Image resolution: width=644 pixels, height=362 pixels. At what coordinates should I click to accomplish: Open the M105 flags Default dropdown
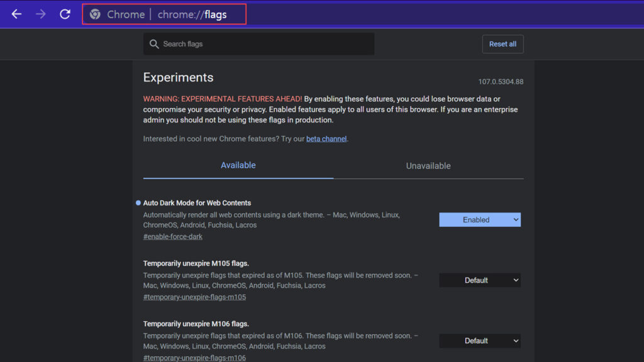[x=480, y=280]
